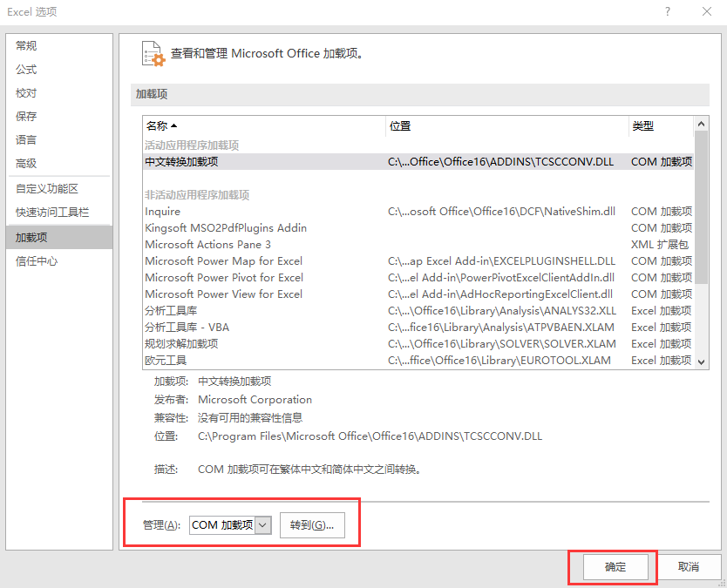Select Microsoft Power View for Excel
Image resolution: width=727 pixels, height=588 pixels.
point(418,294)
